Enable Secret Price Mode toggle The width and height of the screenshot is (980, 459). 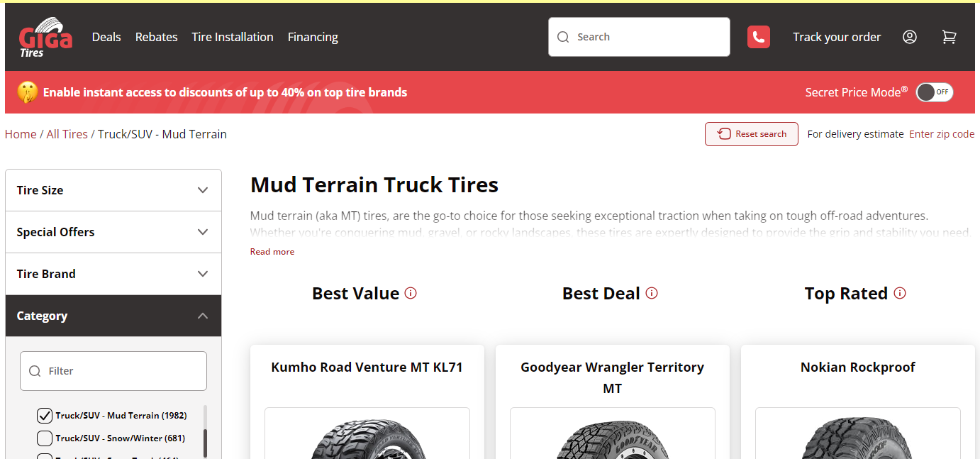click(x=934, y=92)
